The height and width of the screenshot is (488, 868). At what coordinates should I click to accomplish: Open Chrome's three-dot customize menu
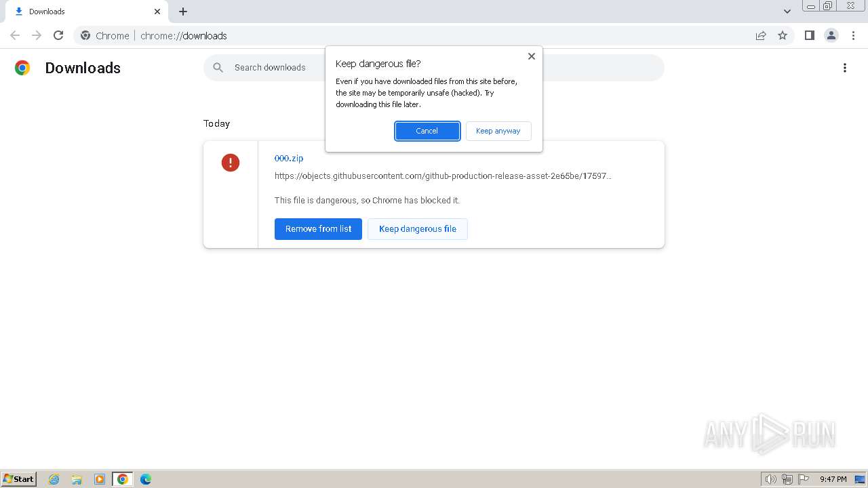(x=853, y=35)
